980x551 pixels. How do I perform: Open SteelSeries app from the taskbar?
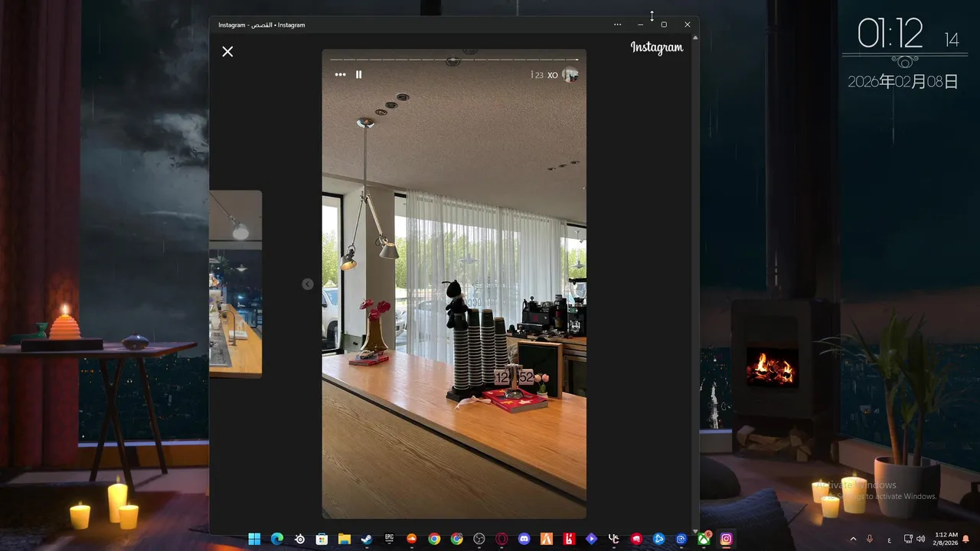(x=299, y=539)
